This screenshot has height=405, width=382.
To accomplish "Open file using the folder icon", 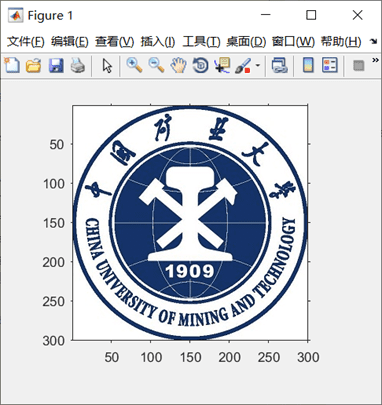I will click(33, 65).
